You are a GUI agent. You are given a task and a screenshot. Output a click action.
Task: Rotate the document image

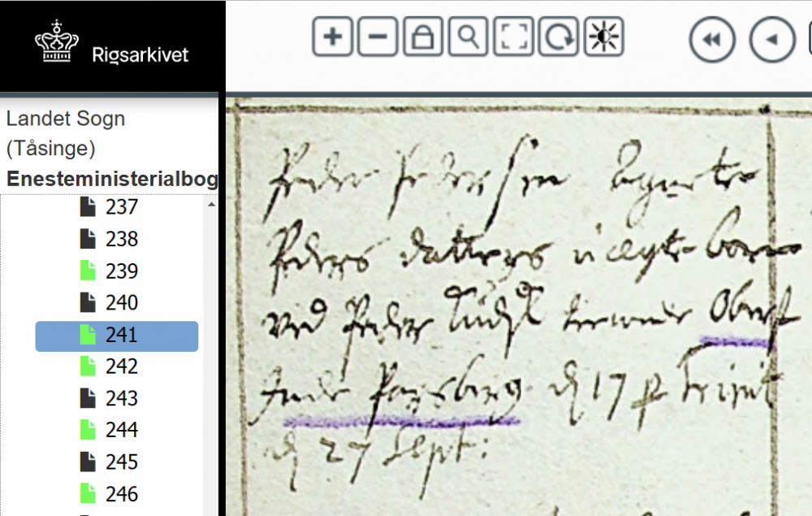[559, 37]
